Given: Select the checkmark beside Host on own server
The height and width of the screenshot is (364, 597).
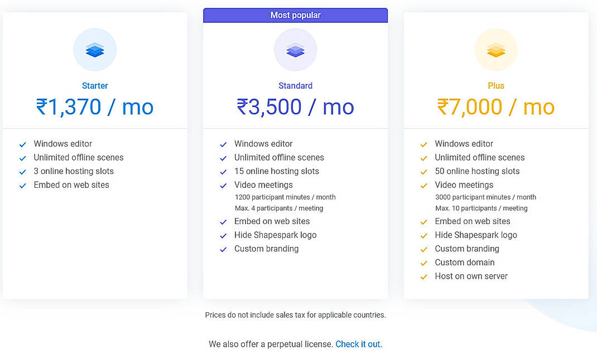Looking at the screenshot, I should point(423,276).
